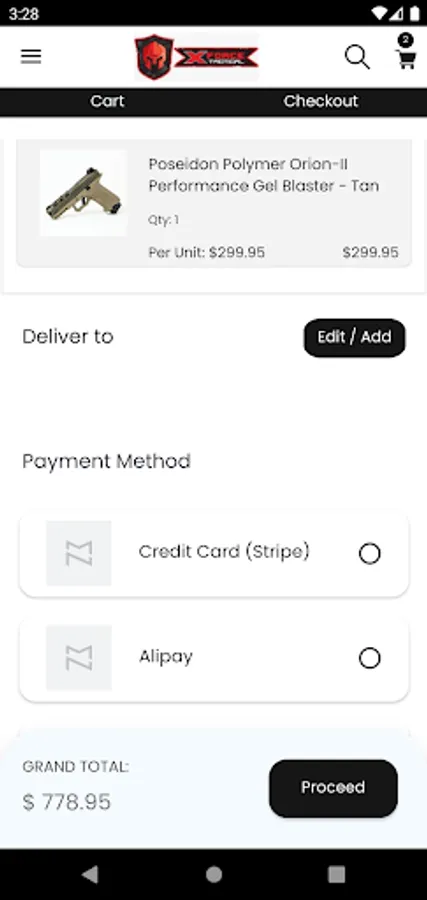Open the Poseidon gel blaster thumbnail
The height and width of the screenshot is (900, 427).
click(84, 193)
